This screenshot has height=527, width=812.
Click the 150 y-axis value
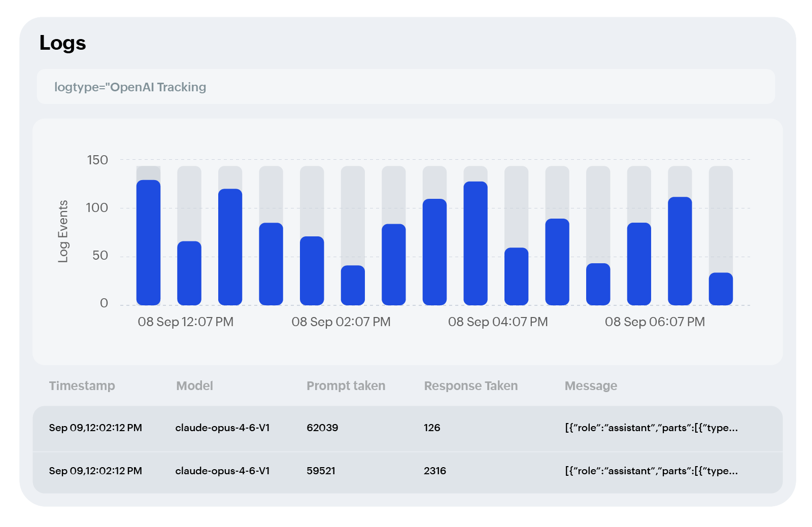point(97,160)
